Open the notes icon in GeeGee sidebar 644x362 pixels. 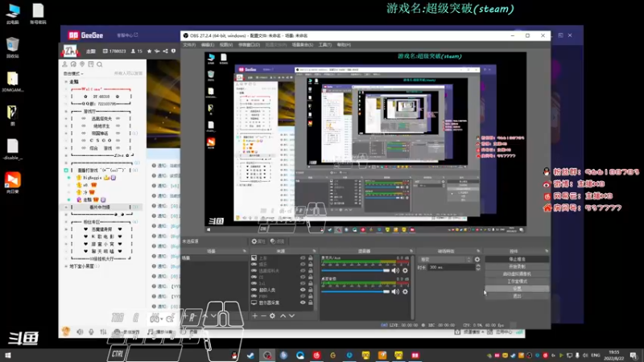click(91, 64)
